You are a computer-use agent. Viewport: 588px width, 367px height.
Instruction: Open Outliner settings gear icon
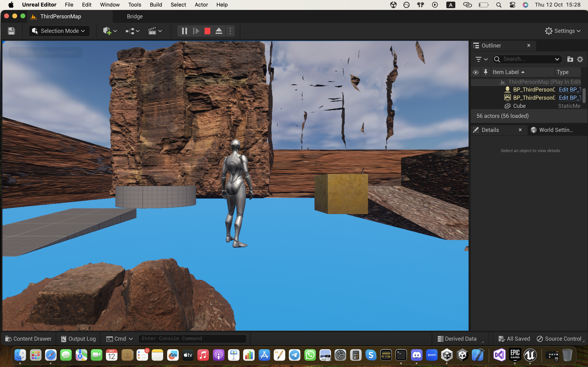tap(580, 59)
